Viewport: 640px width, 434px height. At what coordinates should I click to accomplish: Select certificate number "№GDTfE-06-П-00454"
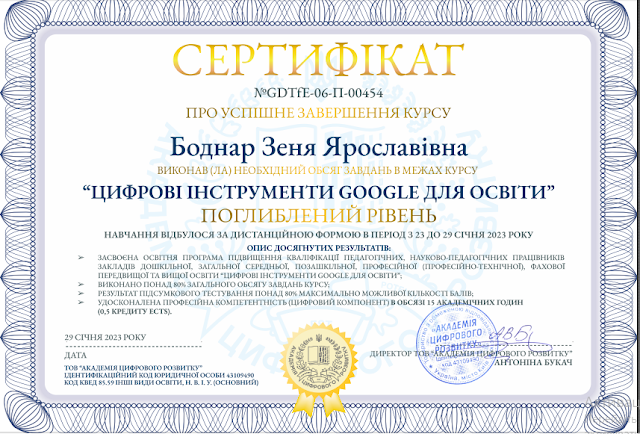point(318,93)
